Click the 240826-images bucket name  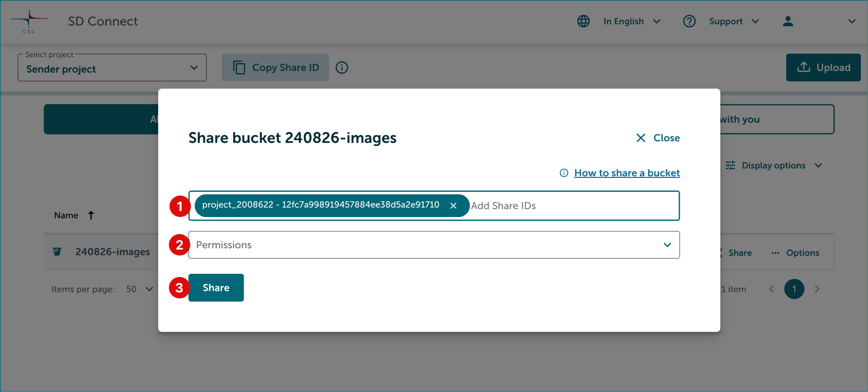[113, 252]
